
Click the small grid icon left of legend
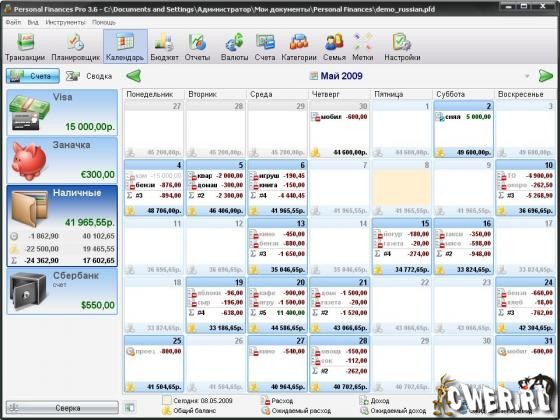[x=129, y=408]
